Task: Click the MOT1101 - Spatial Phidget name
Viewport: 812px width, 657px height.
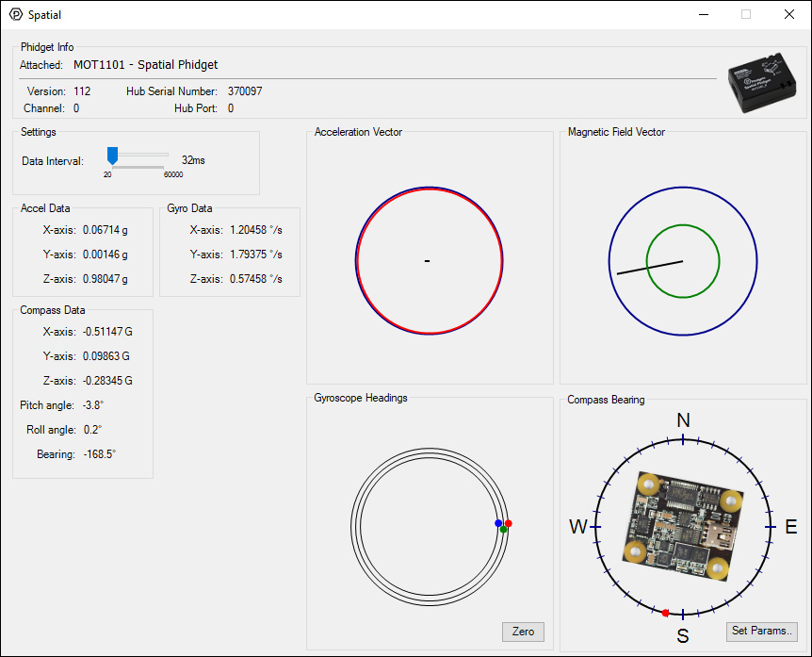Action: point(145,65)
